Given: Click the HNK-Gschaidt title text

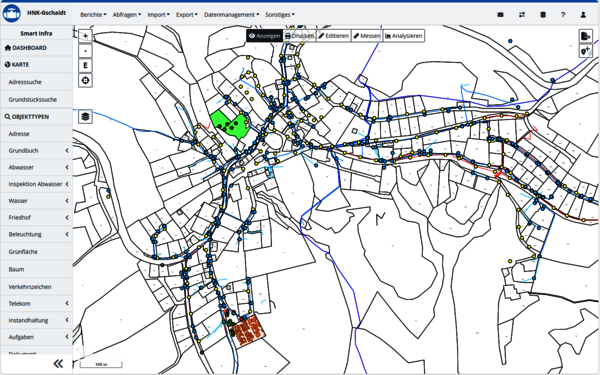Looking at the screenshot, I should (x=46, y=13).
